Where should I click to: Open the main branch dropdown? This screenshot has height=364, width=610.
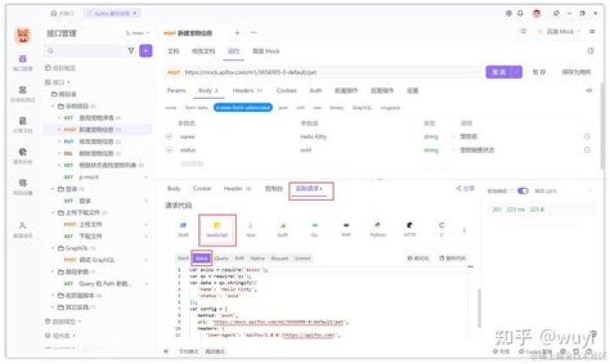tap(138, 34)
